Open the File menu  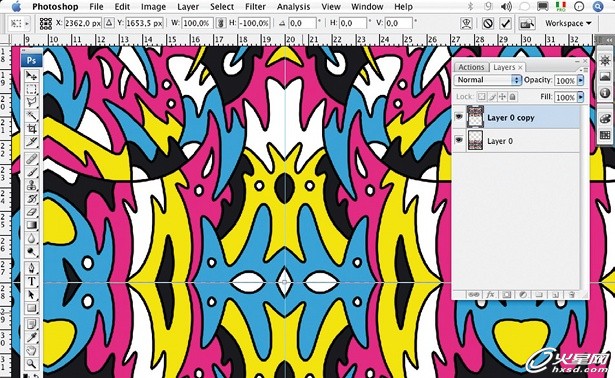click(96, 7)
